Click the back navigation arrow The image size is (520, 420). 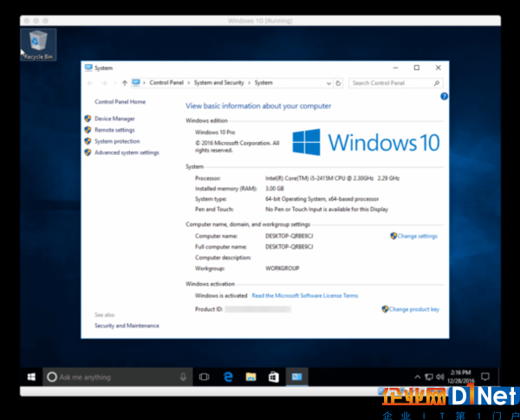tap(90, 83)
